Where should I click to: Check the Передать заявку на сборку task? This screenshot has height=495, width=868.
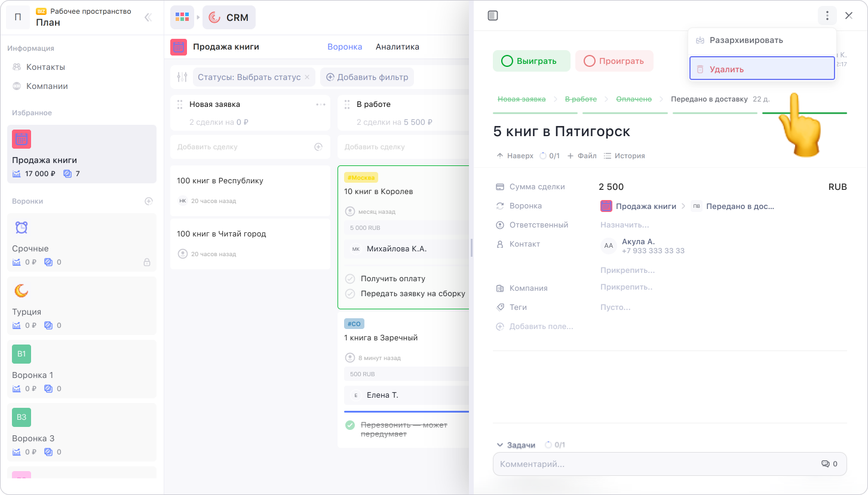[x=351, y=294]
